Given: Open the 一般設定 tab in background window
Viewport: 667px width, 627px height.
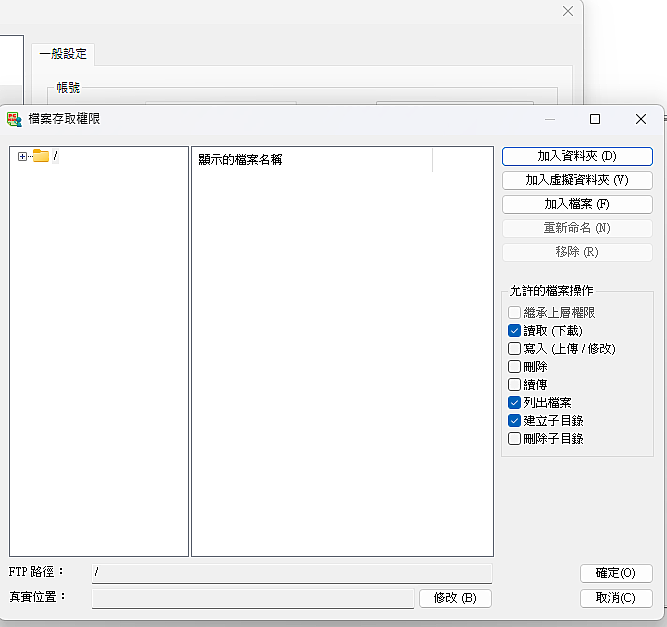Looking at the screenshot, I should pos(63,54).
